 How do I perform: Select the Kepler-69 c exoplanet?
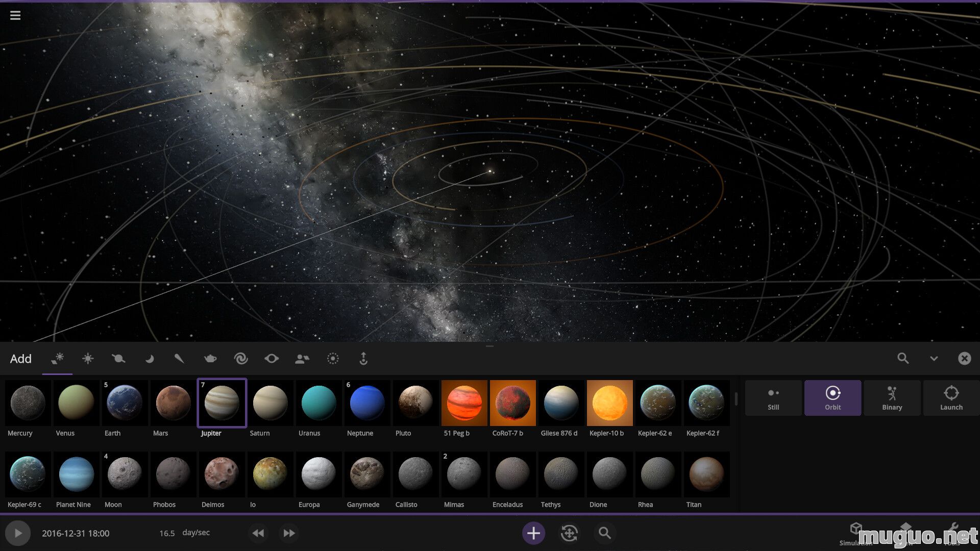28,474
